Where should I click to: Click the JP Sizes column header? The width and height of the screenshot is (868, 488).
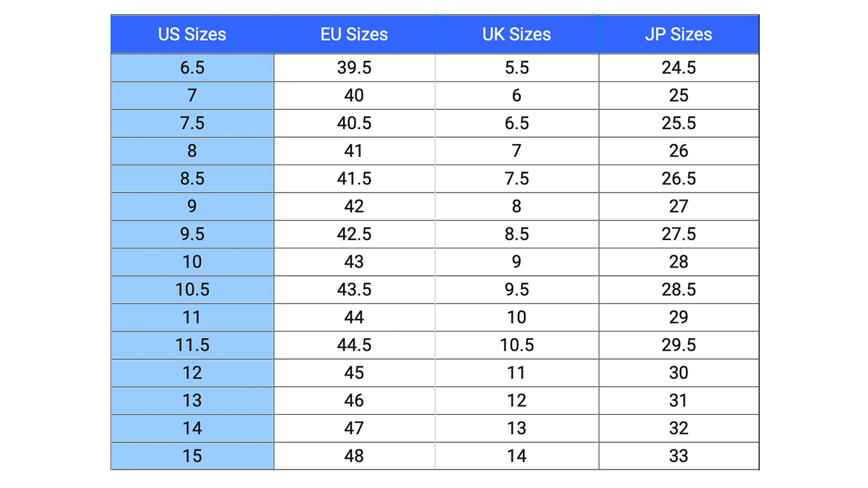[x=679, y=34]
